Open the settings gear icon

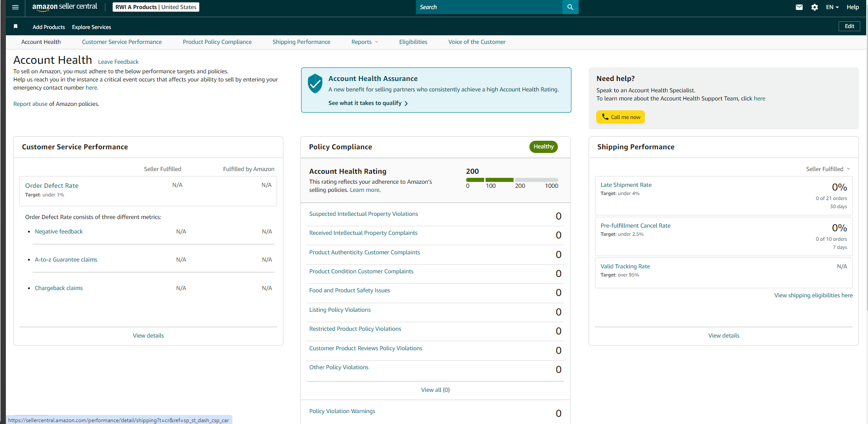815,7
